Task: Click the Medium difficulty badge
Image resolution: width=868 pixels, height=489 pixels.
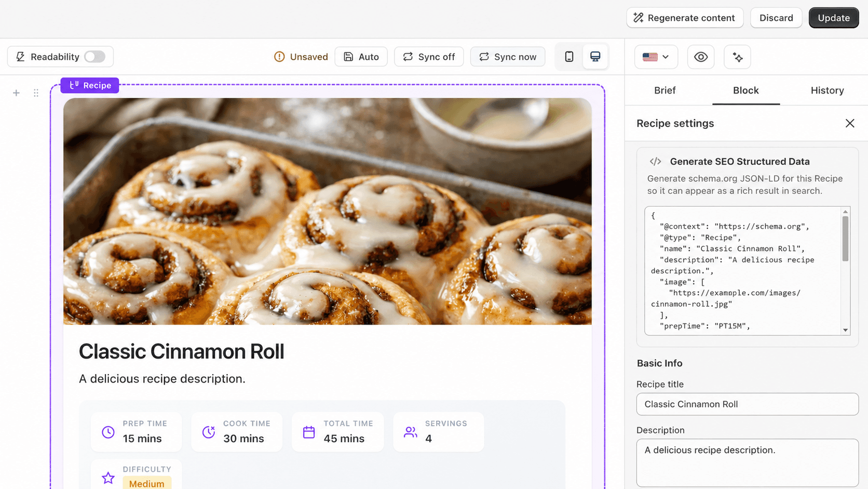Action: (x=147, y=483)
